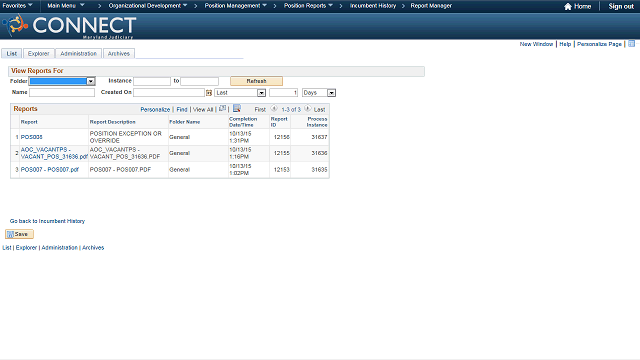Click Personalize Page link
This screenshot has width=640, height=360.
click(x=599, y=44)
